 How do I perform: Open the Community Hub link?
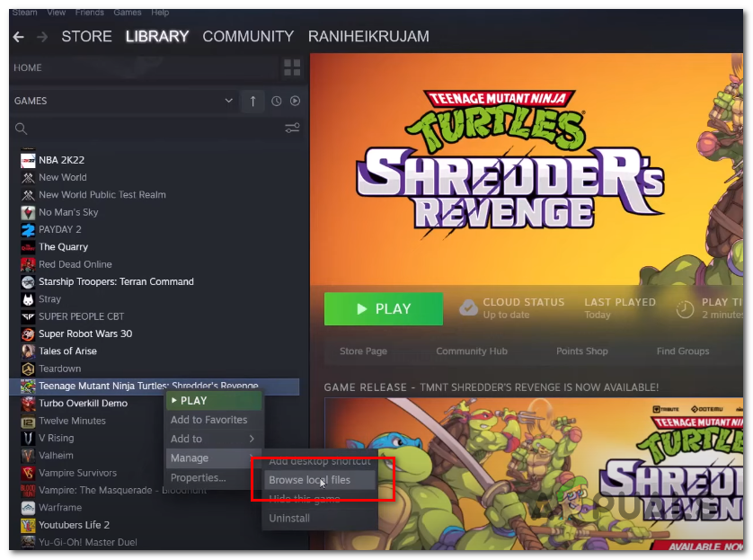[x=472, y=351]
